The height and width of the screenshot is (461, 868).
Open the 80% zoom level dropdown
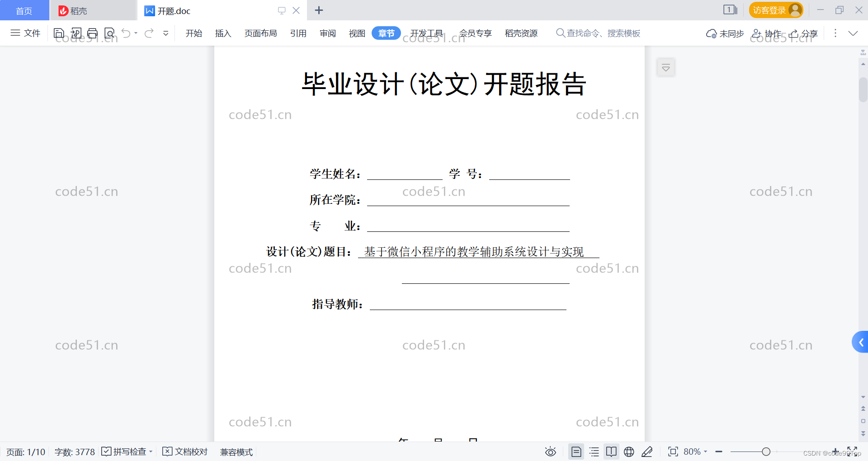[x=695, y=452]
